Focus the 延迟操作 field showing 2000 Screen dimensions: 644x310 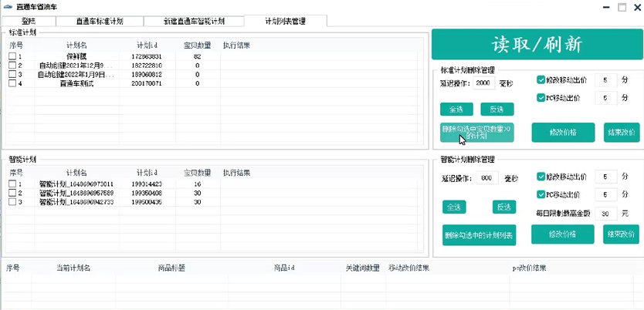(x=484, y=83)
